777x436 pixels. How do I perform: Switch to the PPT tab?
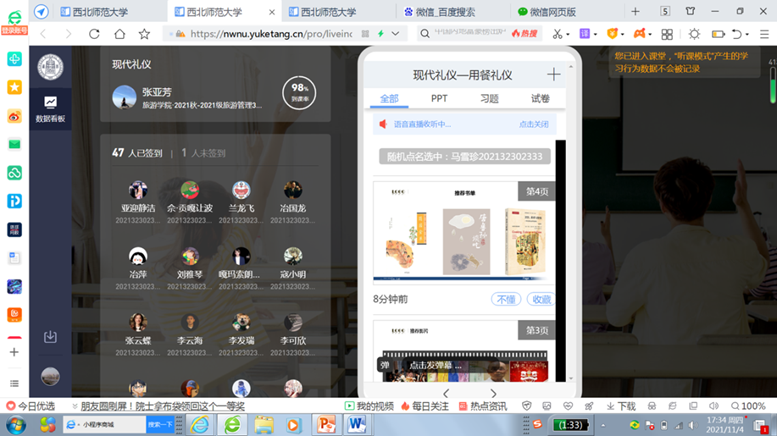coord(439,99)
